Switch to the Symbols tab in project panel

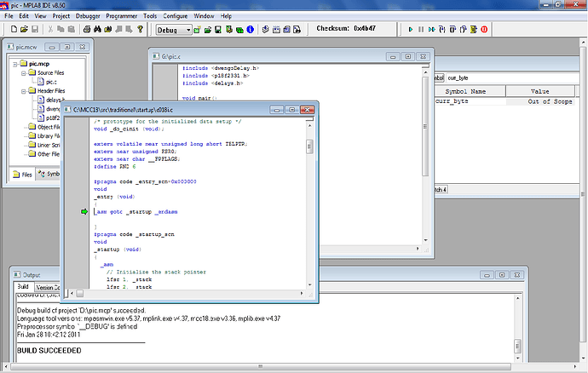tap(49, 174)
